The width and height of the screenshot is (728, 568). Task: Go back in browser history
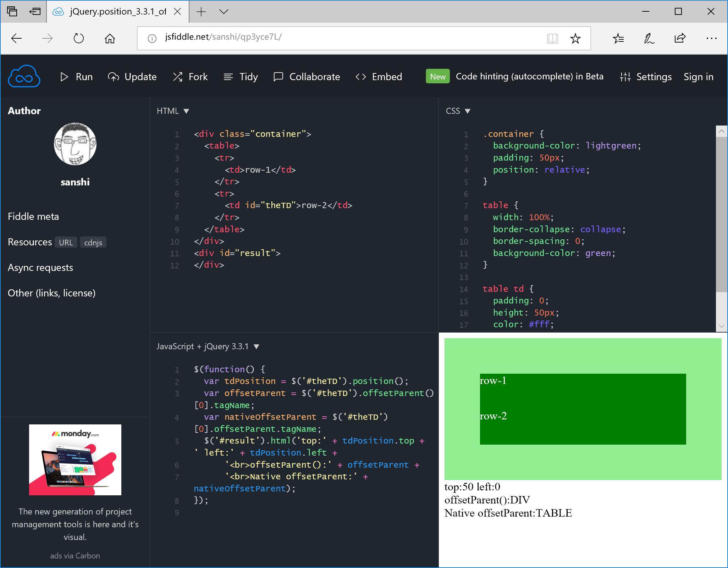[x=17, y=38]
